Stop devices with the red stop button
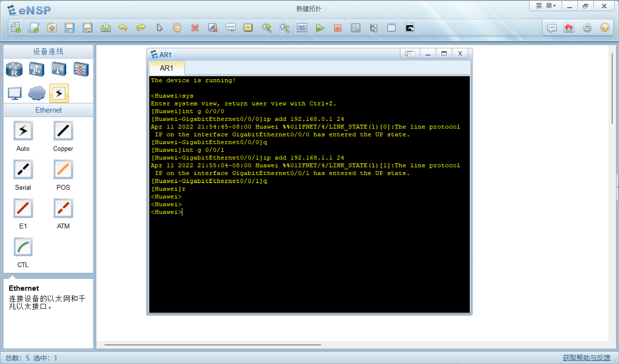Viewport: 619px width, 364px height. pyautogui.click(x=338, y=28)
